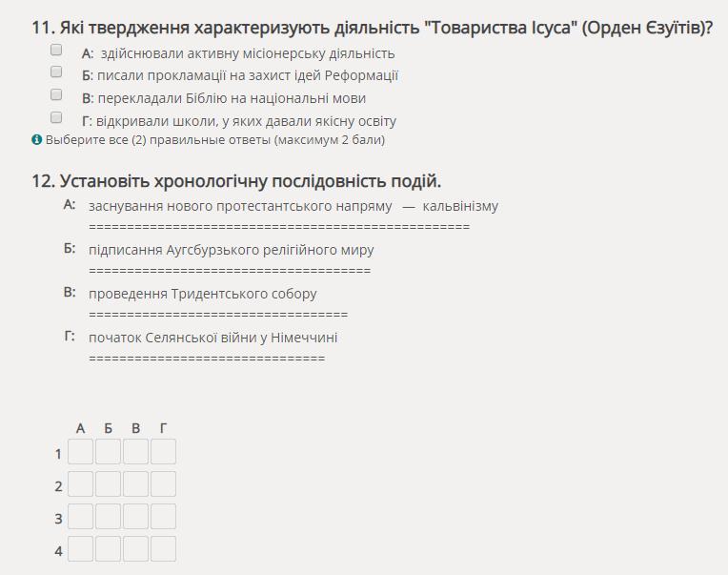This screenshot has width=728, height=575.
Task: Click option 'проведення Тридентського собору'
Action: 202,294
